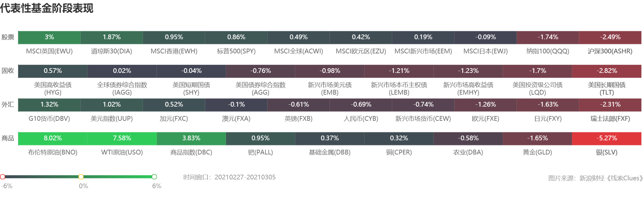Click the 人民币(CYB) fund label
The image size is (644, 197).
pos(361,119)
